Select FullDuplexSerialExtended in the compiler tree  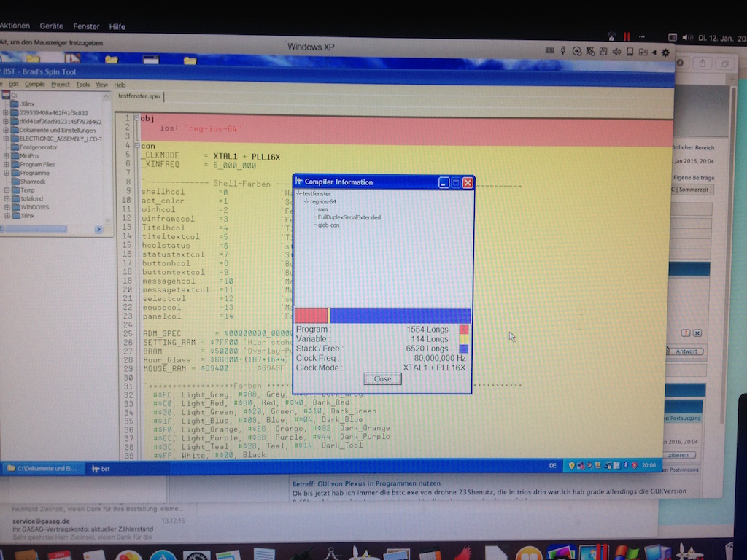click(349, 217)
